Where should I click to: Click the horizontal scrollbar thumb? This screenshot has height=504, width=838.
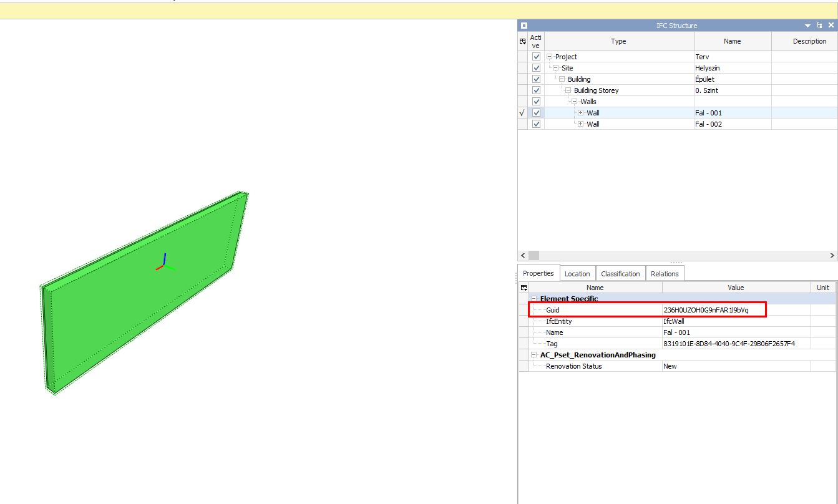tap(533, 256)
